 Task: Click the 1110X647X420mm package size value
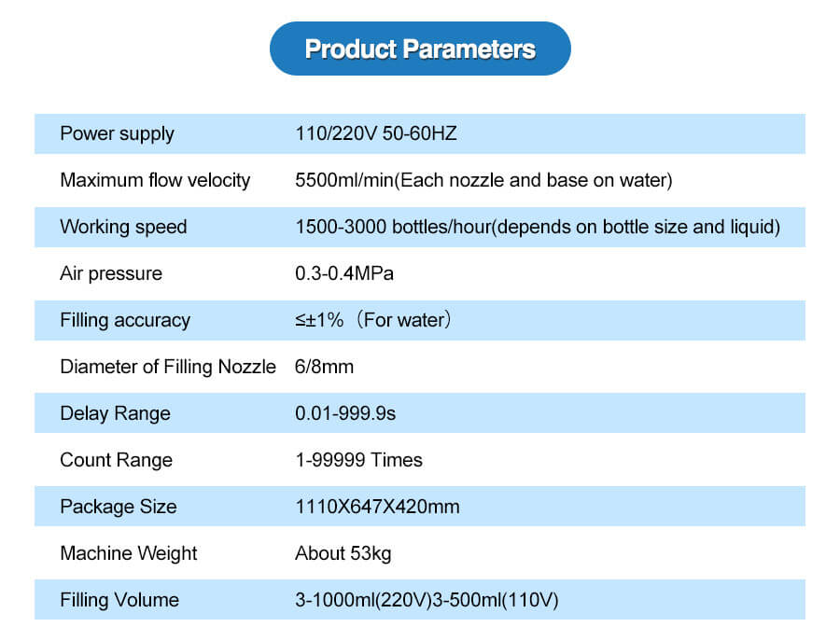(377, 507)
